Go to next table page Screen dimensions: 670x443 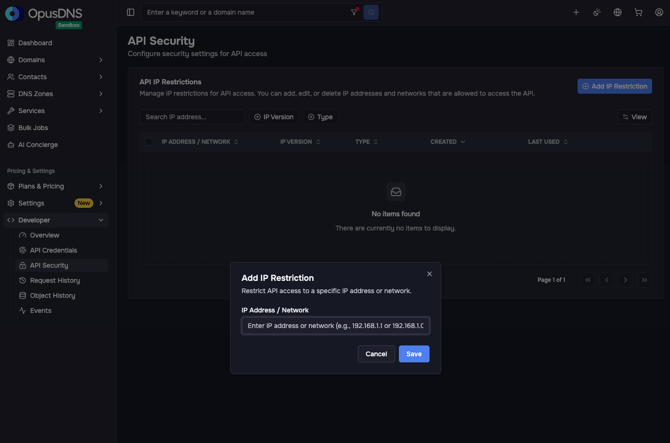tap(626, 280)
